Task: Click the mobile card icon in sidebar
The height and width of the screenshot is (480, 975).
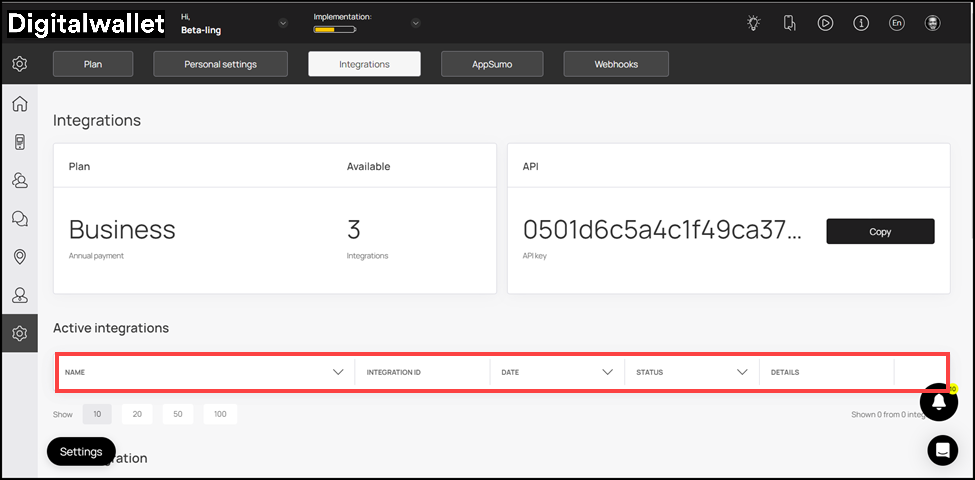Action: pos(19,142)
